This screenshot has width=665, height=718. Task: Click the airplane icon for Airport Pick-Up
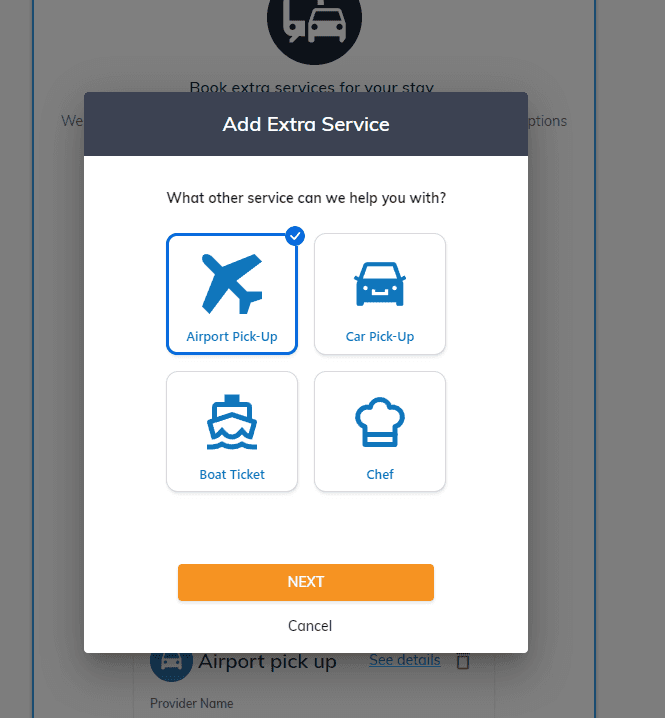point(232,284)
